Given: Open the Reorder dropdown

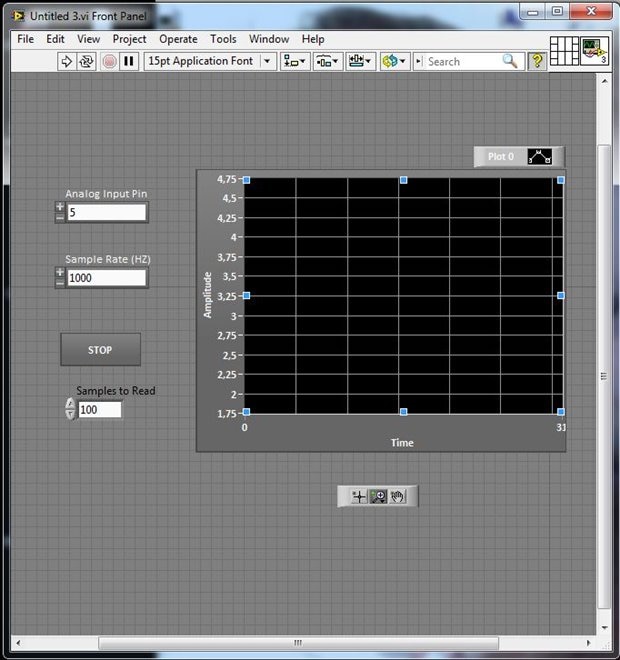Looking at the screenshot, I should pyautogui.click(x=394, y=61).
